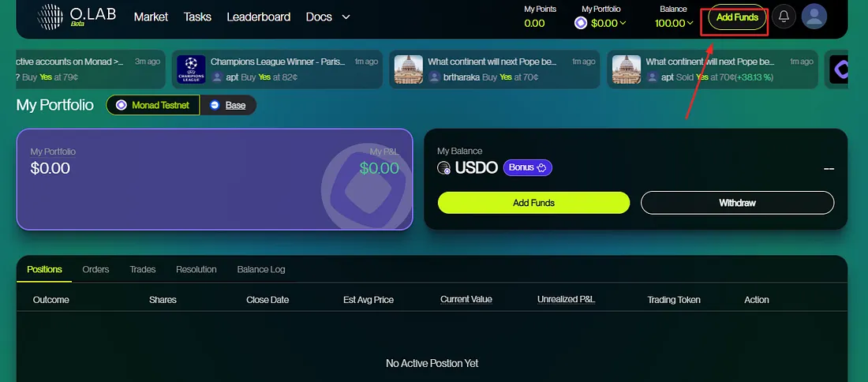The image size is (868, 382).
Task: Select the Monad Testnet network toggle
Action: coord(153,105)
